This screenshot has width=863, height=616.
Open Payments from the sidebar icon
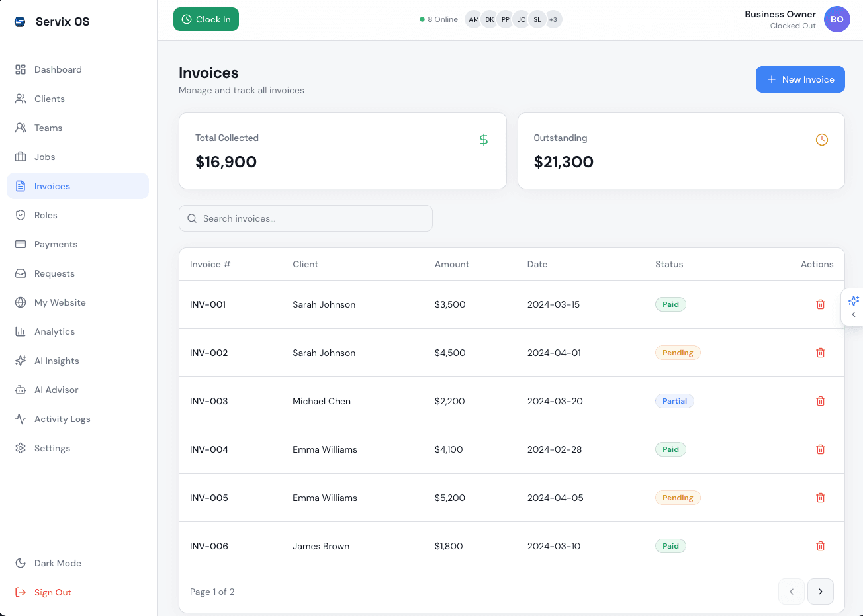21,244
